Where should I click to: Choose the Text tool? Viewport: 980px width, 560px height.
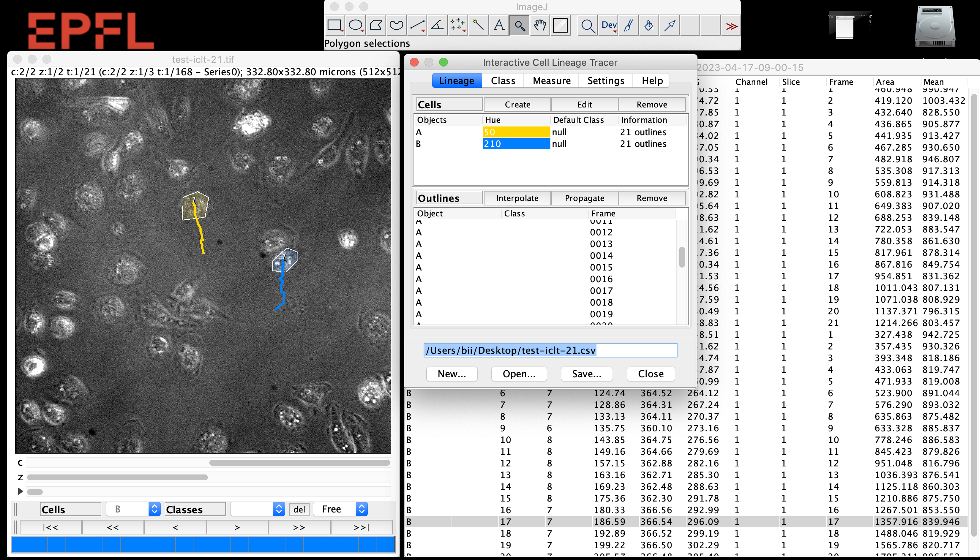[499, 26]
